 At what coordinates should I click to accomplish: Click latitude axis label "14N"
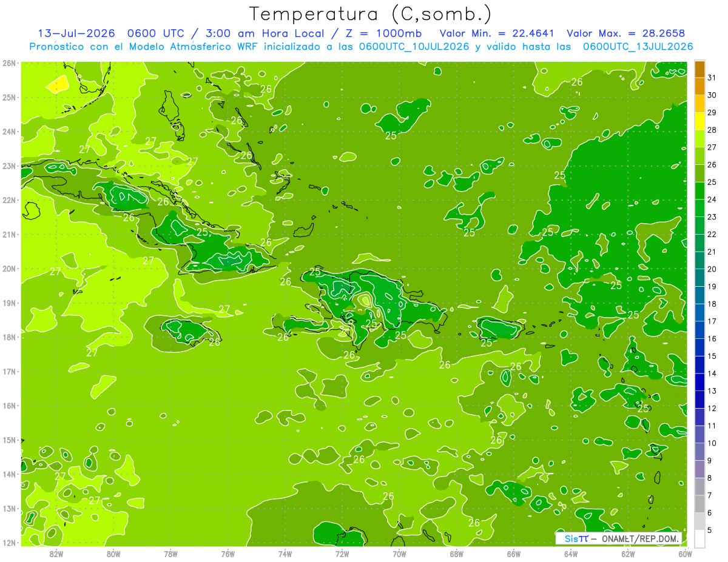9,474
